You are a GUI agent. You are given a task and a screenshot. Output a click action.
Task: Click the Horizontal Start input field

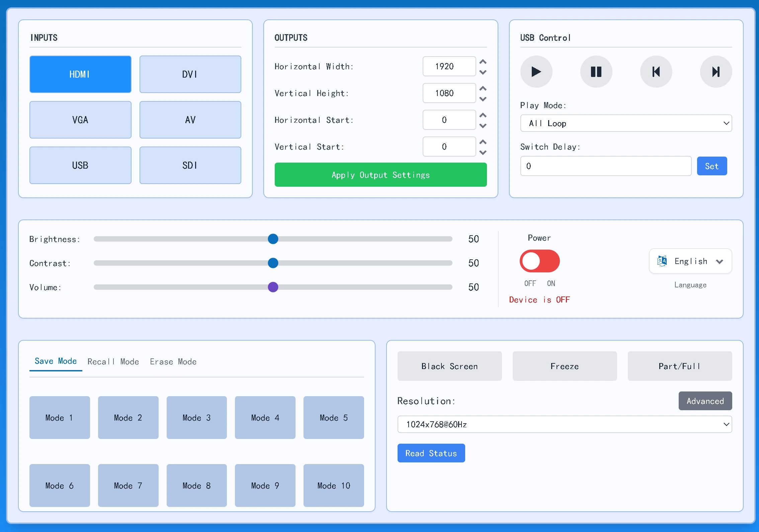point(449,120)
